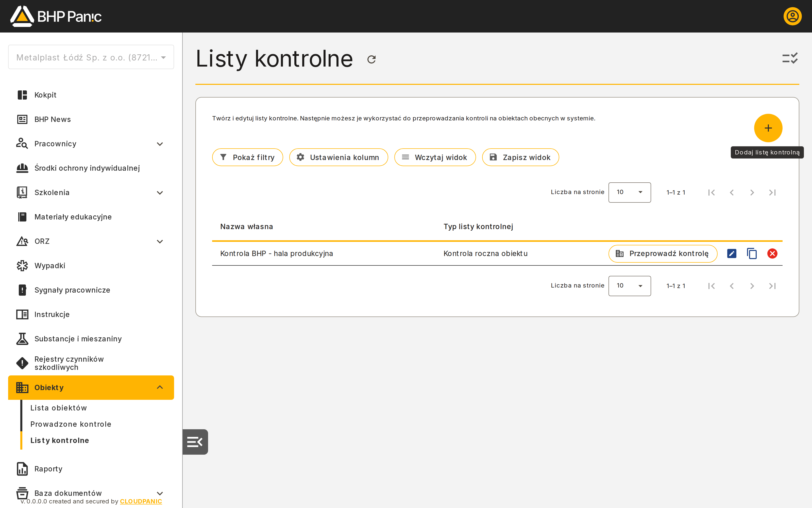Open Ustawienia kolumn
The image size is (812, 508).
pos(338,157)
